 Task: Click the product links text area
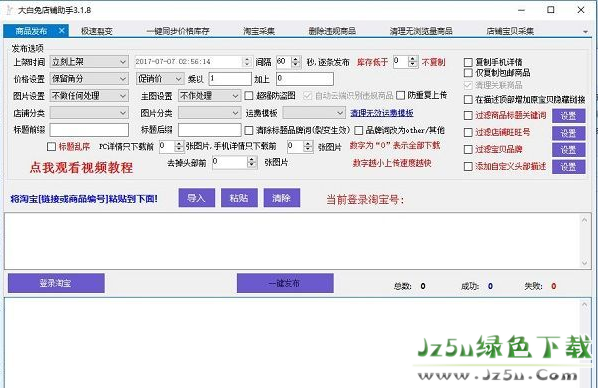pyautogui.click(x=293, y=241)
